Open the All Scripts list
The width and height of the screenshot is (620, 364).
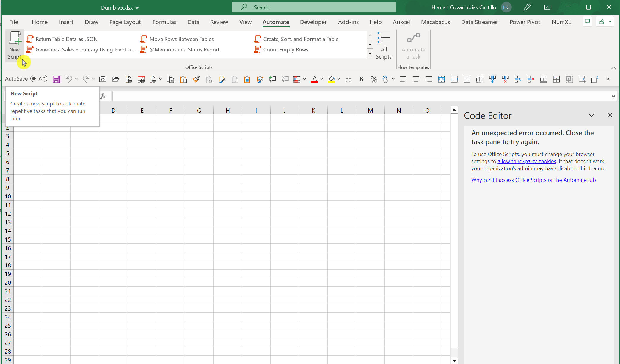[384, 45]
